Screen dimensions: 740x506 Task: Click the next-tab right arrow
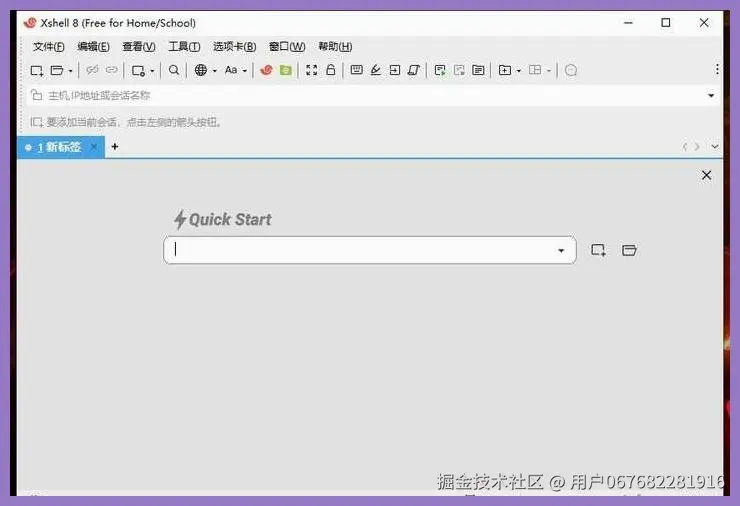click(697, 147)
